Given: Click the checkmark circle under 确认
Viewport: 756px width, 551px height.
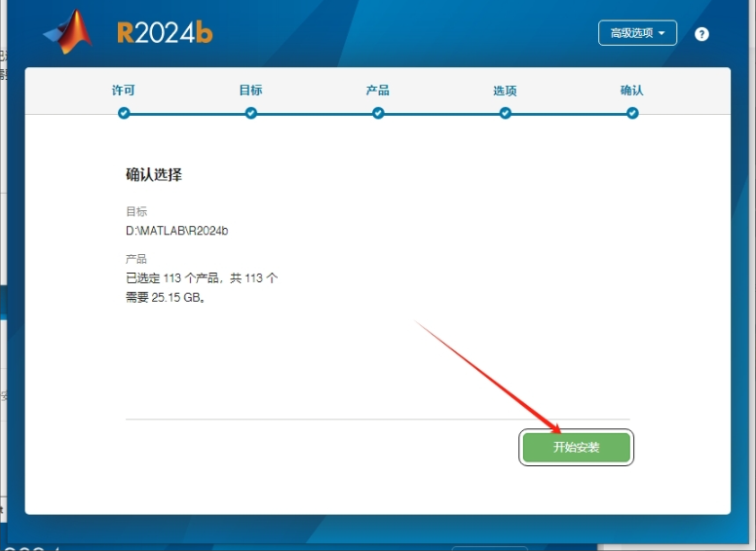Looking at the screenshot, I should pyautogui.click(x=632, y=113).
